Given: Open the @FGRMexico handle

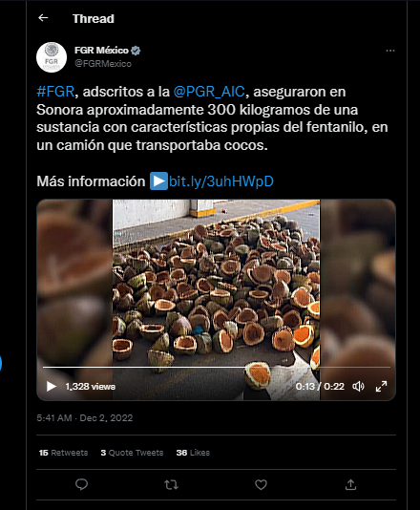Looking at the screenshot, I should click(103, 64).
